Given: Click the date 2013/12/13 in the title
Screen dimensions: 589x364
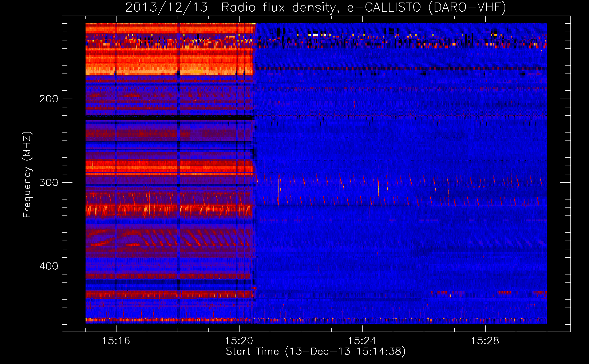Looking at the screenshot, I should click(166, 7).
